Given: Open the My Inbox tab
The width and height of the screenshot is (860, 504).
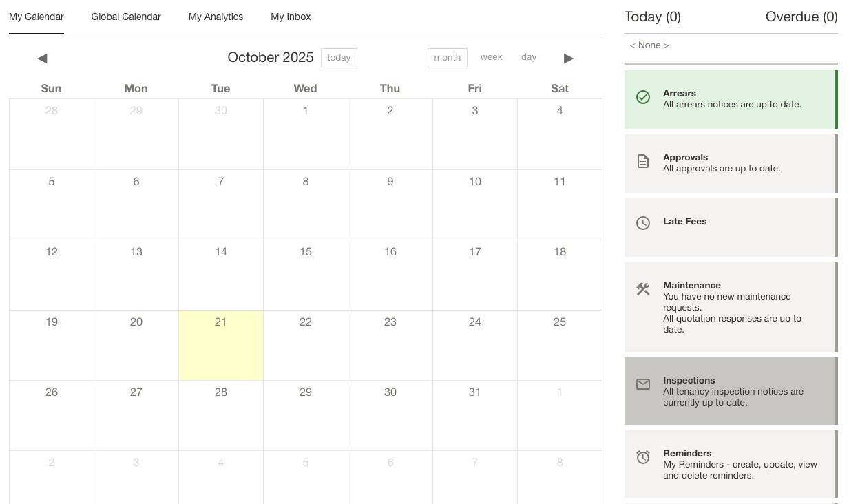Looking at the screenshot, I should pos(290,17).
